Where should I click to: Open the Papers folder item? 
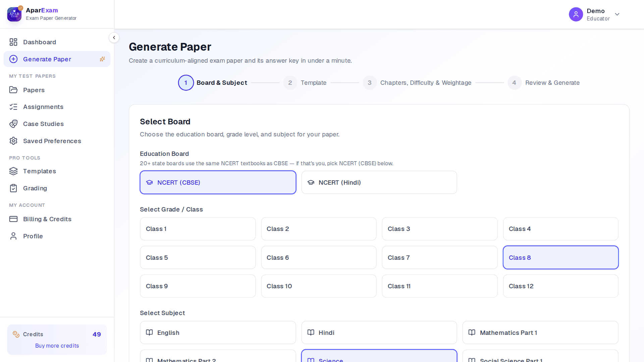pos(57,90)
